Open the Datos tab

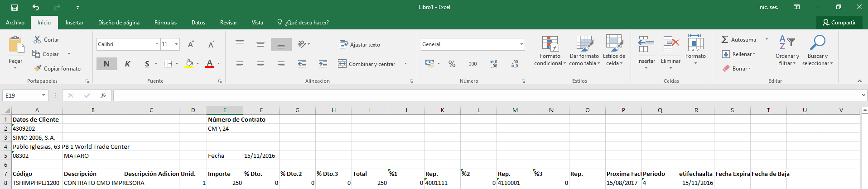pyautogui.click(x=198, y=23)
